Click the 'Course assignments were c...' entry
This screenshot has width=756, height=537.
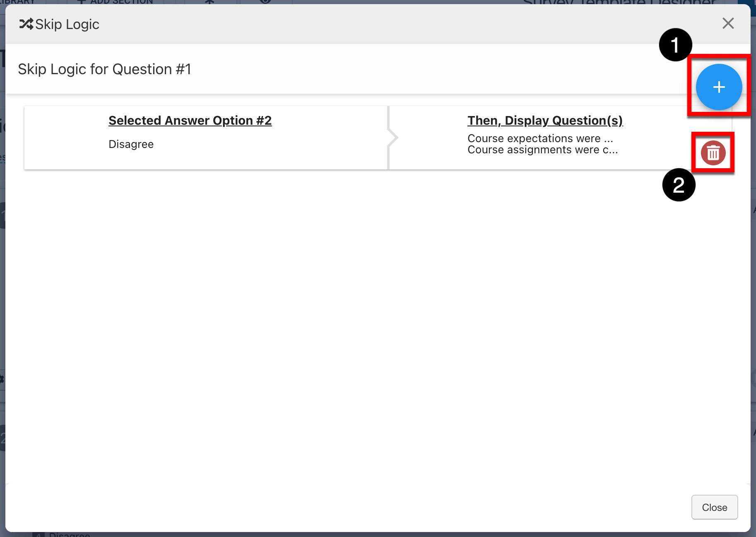pos(542,150)
